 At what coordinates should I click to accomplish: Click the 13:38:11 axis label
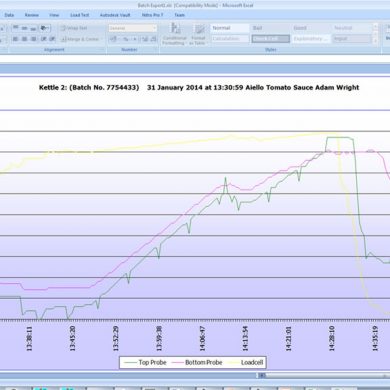(29, 339)
